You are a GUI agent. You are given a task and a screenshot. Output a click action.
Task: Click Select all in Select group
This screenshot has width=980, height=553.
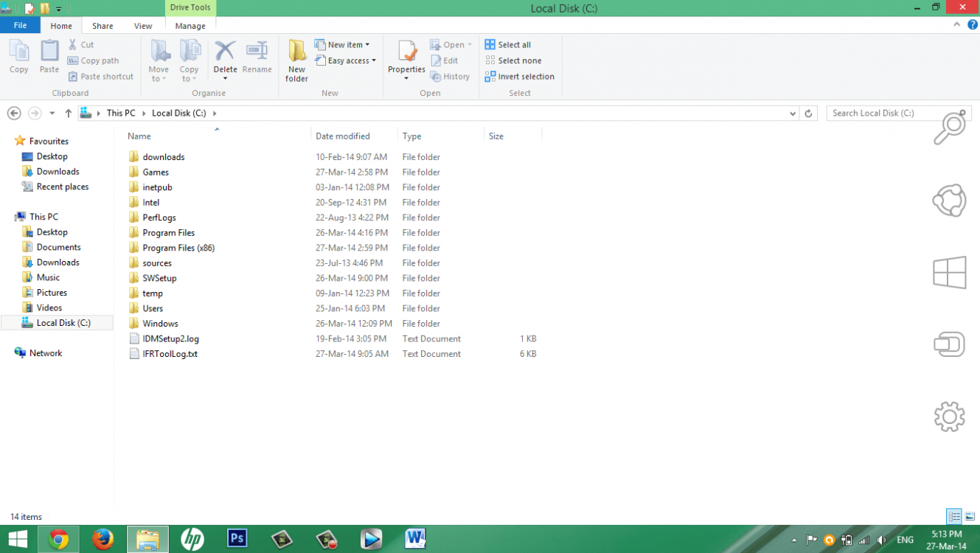508,45
